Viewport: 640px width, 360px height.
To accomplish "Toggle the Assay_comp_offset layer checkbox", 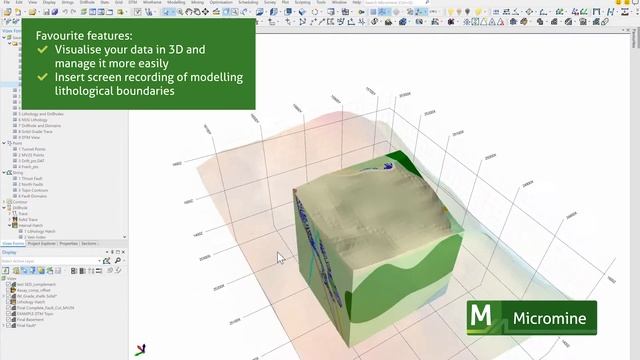I will click(8, 290).
